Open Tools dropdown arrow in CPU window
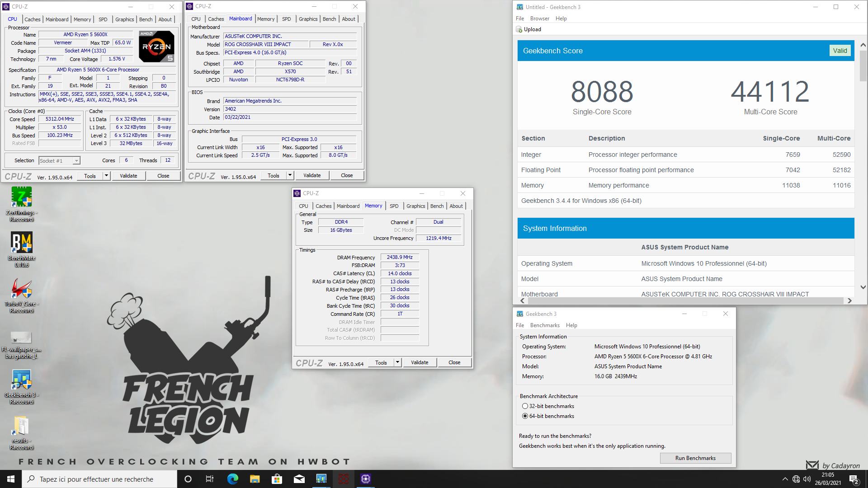Image resolution: width=868 pixels, height=488 pixels. pyautogui.click(x=107, y=176)
